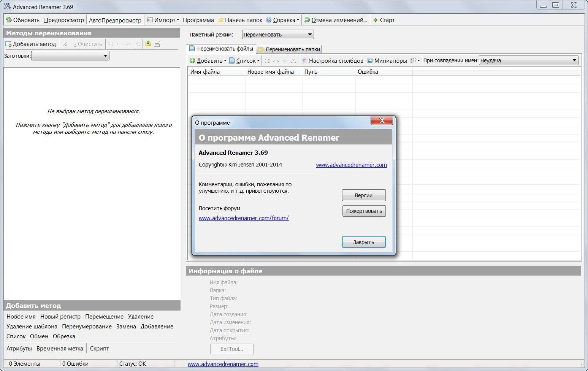The width and height of the screenshot is (588, 371).
Task: Click Настройка столбцов columns button
Action: tap(332, 60)
